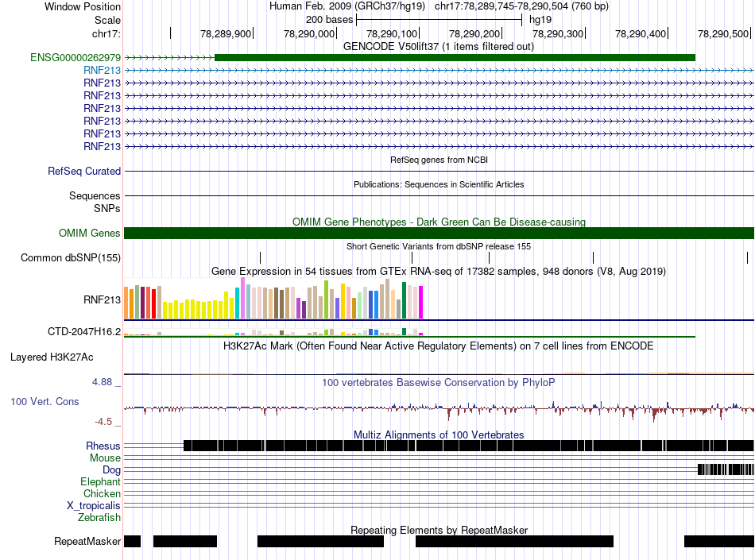Click the Window Position label

click(83, 6)
